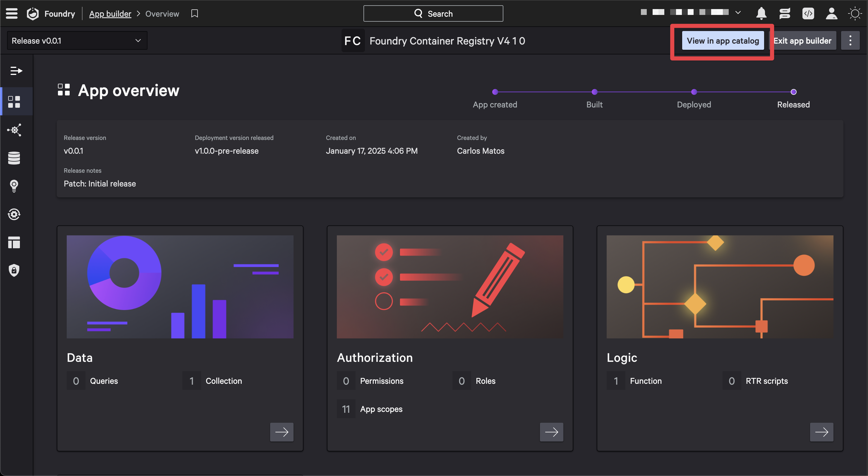
Task: Open the Release v0.0.1 dropdown
Action: click(x=77, y=41)
